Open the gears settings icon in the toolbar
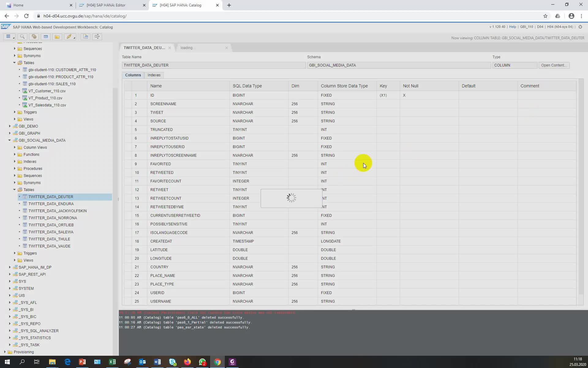Viewport: 588px width, 368px height. coord(34,36)
